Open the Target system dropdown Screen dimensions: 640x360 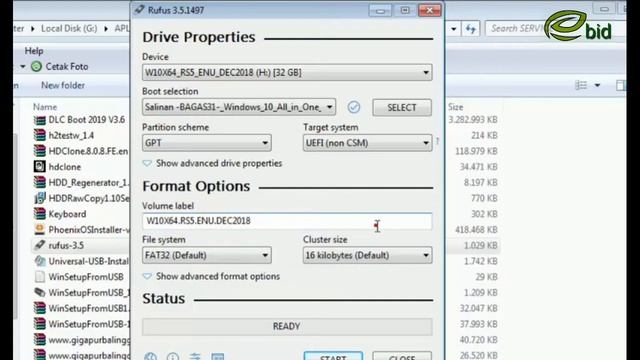pos(367,143)
